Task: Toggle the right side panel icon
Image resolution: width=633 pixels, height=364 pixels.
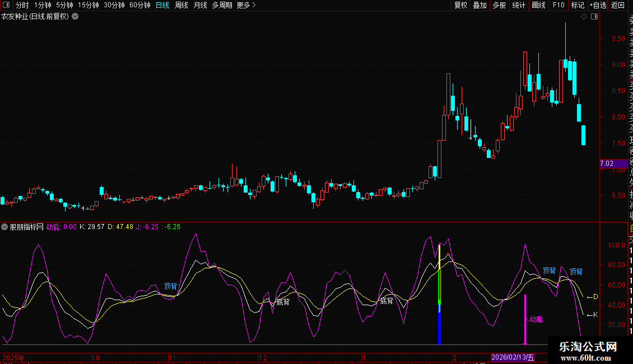Action: [x=594, y=17]
